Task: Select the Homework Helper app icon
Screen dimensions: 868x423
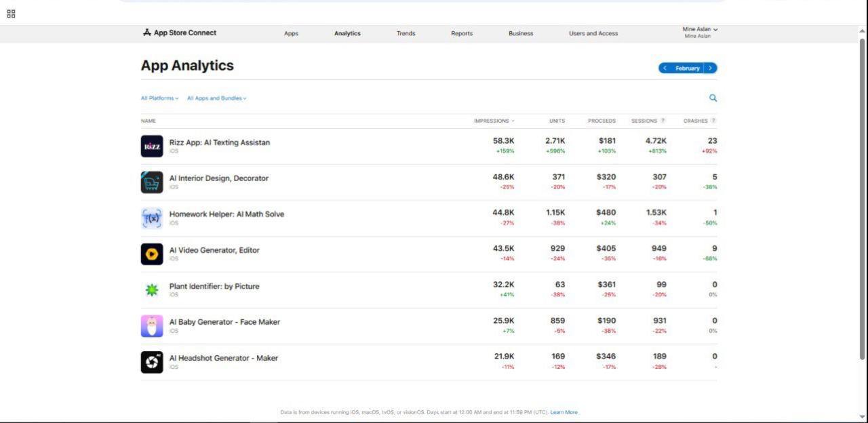Action: coord(152,218)
